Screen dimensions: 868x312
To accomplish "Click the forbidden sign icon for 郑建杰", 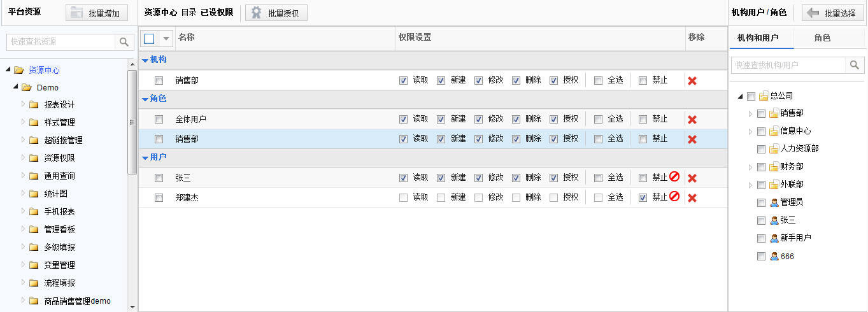I will point(674,196).
